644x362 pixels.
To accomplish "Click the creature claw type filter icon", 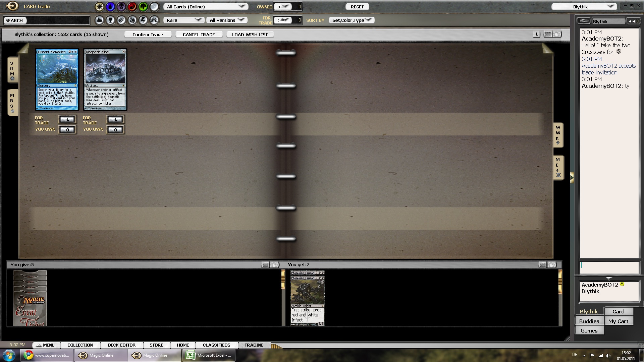I will [121, 20].
